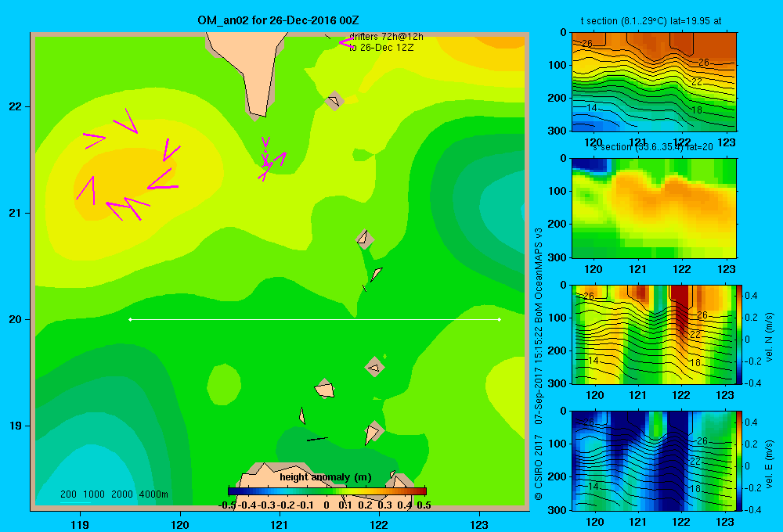This screenshot has height=532, width=783.
Task: Click the '© CSIRO 2017' copyright text
Action: (539, 467)
